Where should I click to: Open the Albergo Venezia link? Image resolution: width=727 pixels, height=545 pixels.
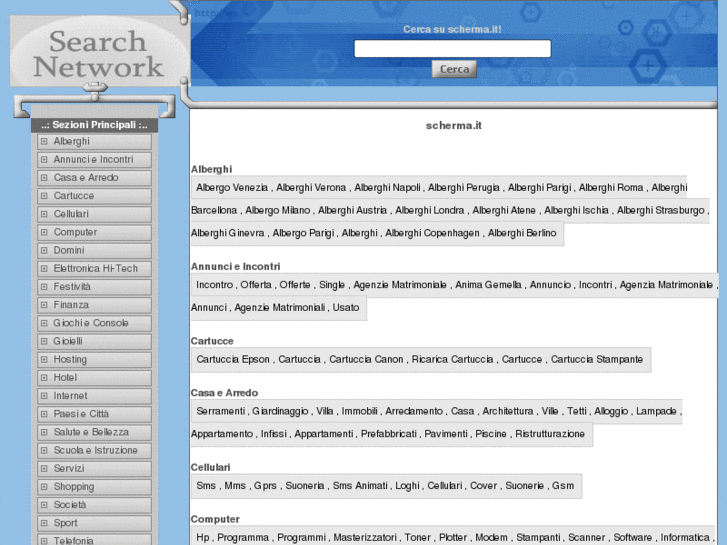tap(232, 187)
